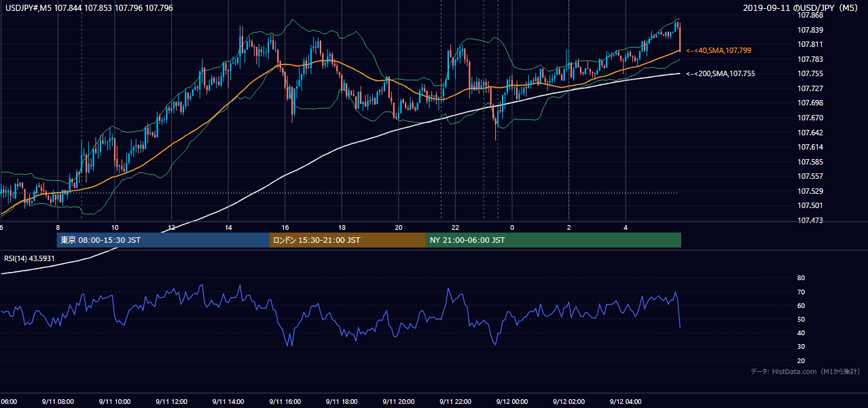Click hour tick 10 on price chart axis
Image resolution: width=868 pixels, height=408 pixels.
(x=115, y=227)
